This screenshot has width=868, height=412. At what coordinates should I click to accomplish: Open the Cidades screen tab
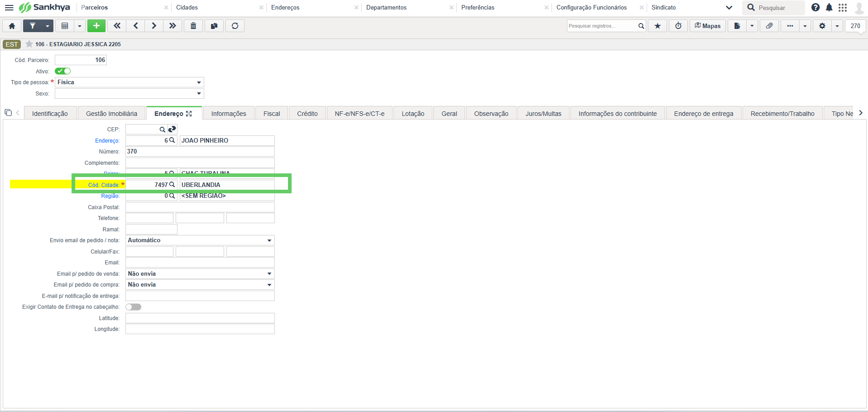187,8
